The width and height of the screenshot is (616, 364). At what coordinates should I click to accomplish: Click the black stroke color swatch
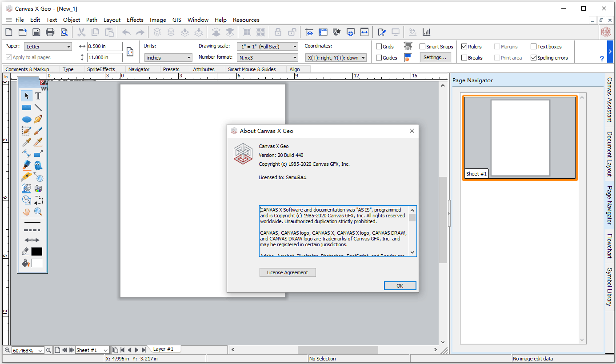click(x=37, y=252)
